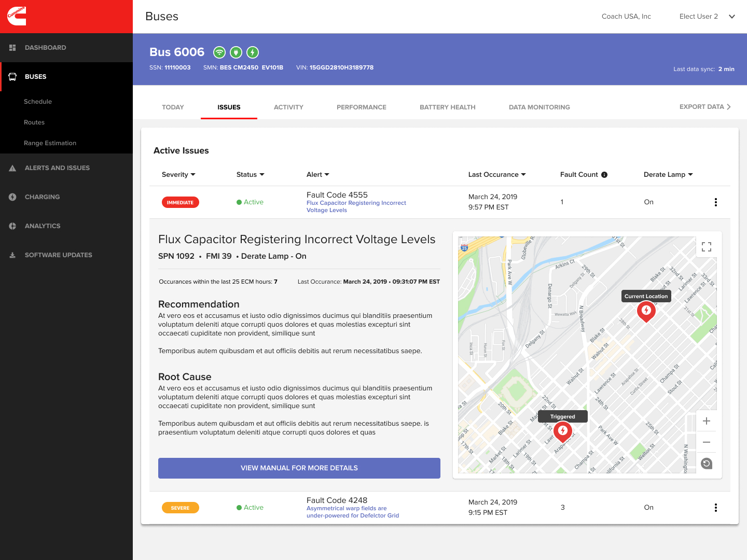Image resolution: width=747 pixels, height=560 pixels.
Task: Select the Issues tab
Action: click(229, 107)
